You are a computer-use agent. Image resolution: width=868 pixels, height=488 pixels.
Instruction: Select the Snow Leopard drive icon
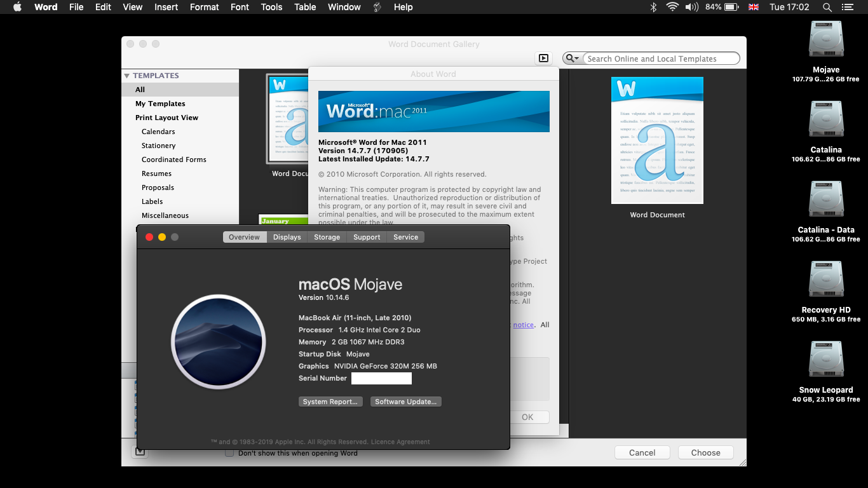(x=825, y=360)
